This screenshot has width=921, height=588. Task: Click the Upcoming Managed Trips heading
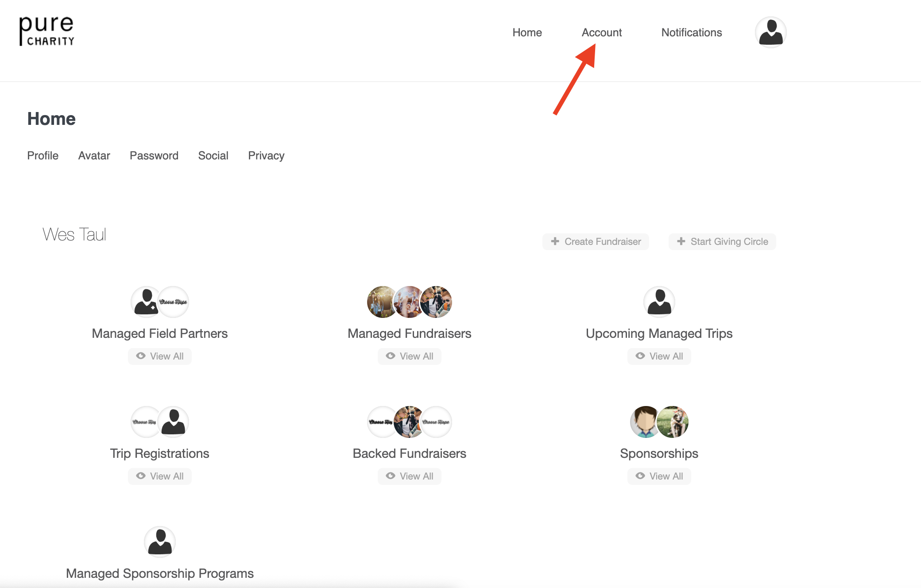tap(659, 333)
